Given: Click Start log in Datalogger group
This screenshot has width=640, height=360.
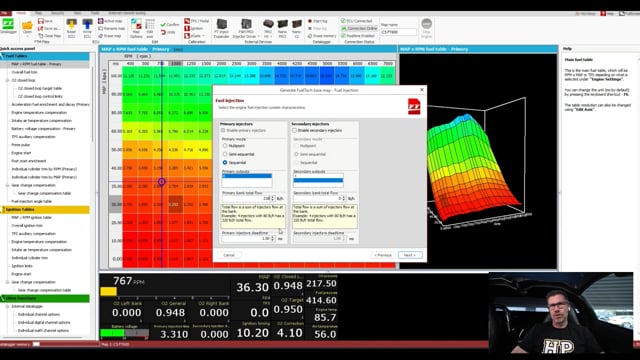Looking at the screenshot, I should (x=318, y=21).
